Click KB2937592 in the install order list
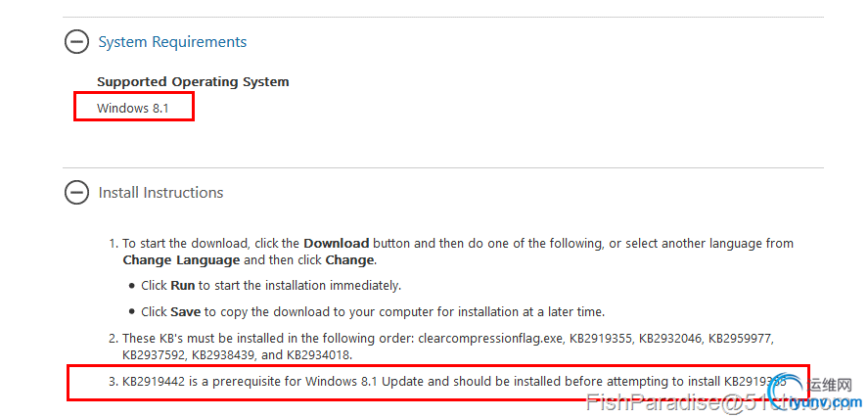Screen dimensions: 868x418 point(154,354)
